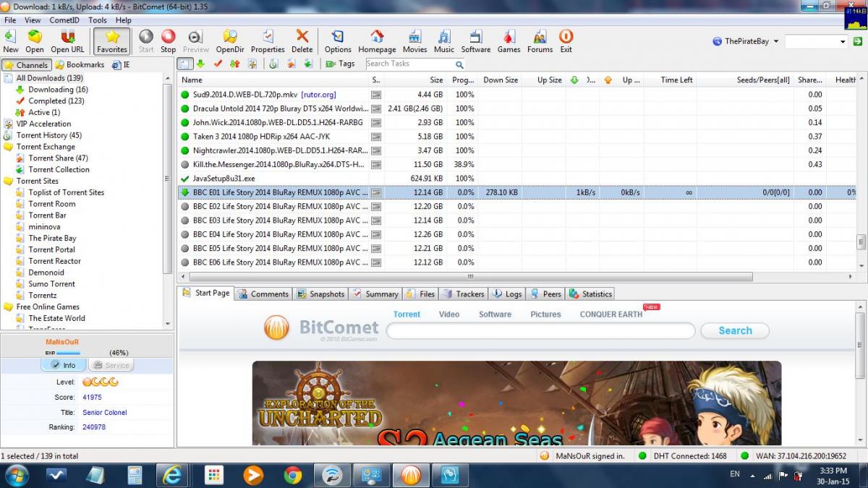Open the Games toolbar icon
Viewport: 868px width, 488px height.
[509, 40]
